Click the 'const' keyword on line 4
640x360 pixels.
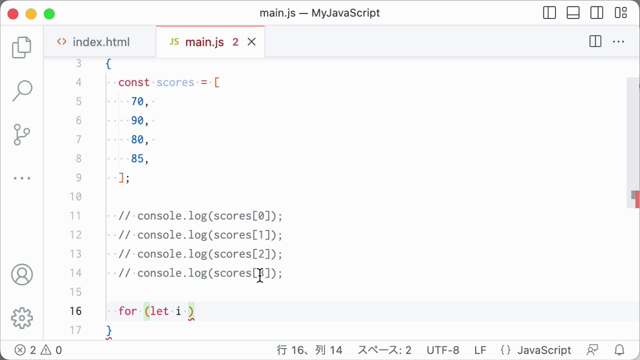134,82
